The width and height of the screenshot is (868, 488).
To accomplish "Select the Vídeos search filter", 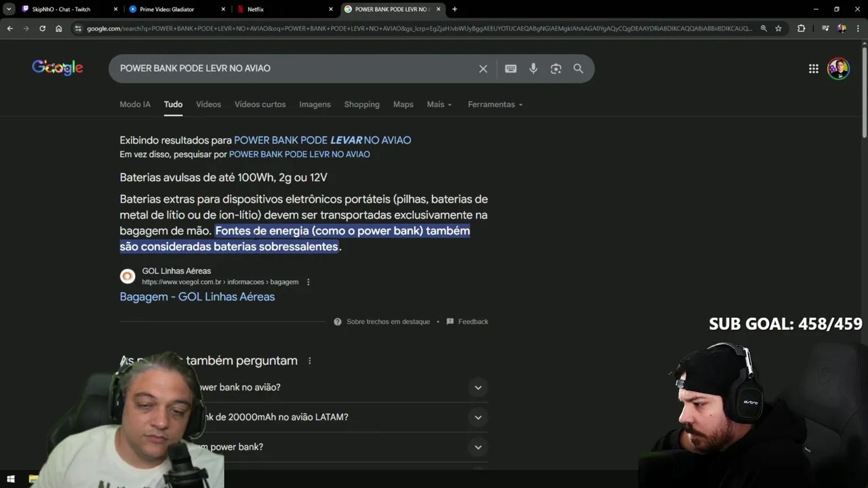I will (x=208, y=104).
